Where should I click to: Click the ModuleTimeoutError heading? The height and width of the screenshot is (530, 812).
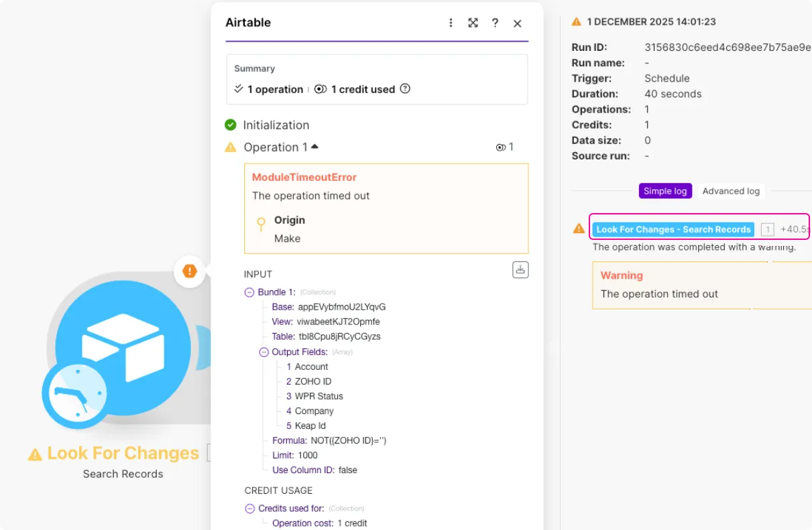tap(304, 177)
